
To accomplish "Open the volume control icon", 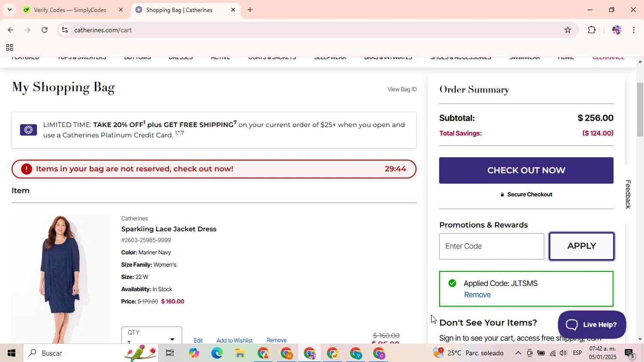I will [563, 353].
